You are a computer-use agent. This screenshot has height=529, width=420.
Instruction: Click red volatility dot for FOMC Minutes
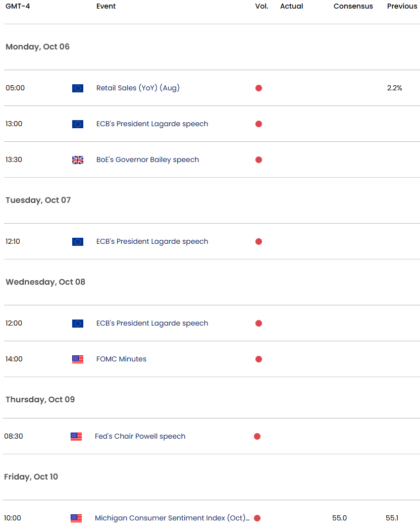tap(258, 359)
